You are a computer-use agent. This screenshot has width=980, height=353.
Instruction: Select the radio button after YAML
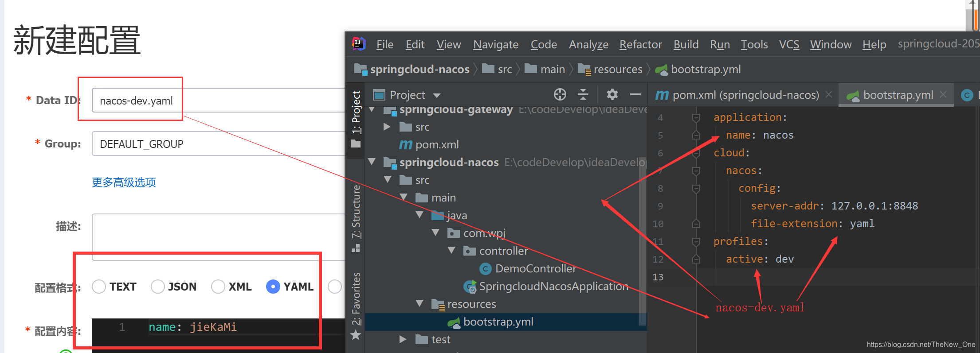point(335,287)
